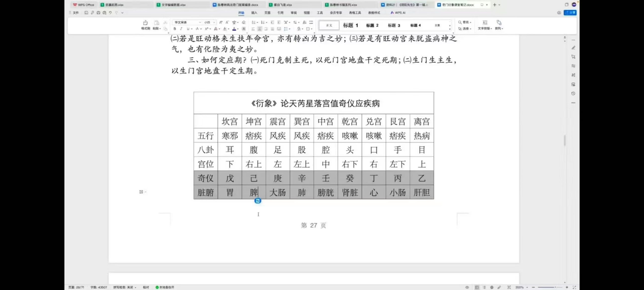
Task: Click the undo arrow icon
Action: tap(110, 13)
